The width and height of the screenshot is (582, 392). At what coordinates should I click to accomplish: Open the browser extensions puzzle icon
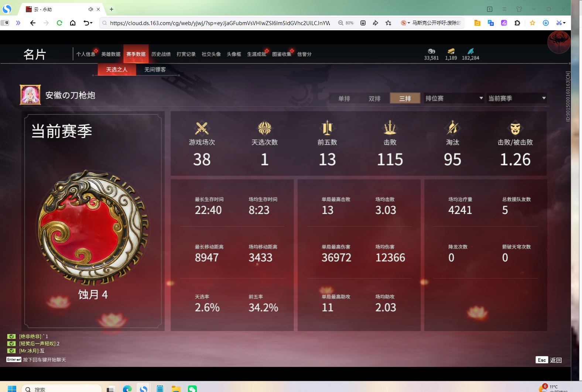517,23
